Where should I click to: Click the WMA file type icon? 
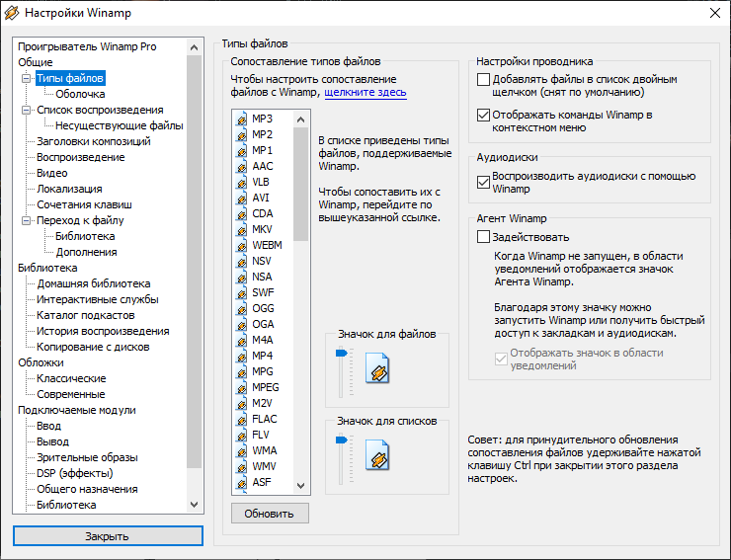pyautogui.click(x=241, y=451)
